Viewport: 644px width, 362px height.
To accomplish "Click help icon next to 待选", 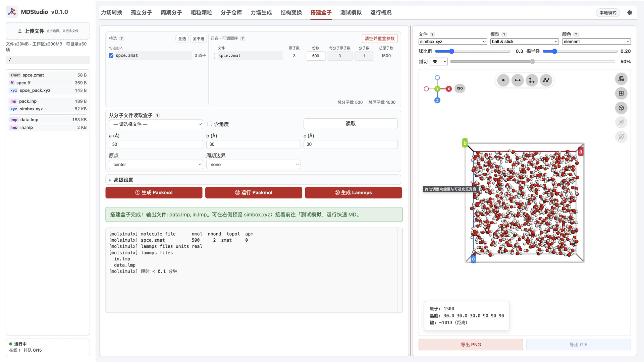I will 122,39.
